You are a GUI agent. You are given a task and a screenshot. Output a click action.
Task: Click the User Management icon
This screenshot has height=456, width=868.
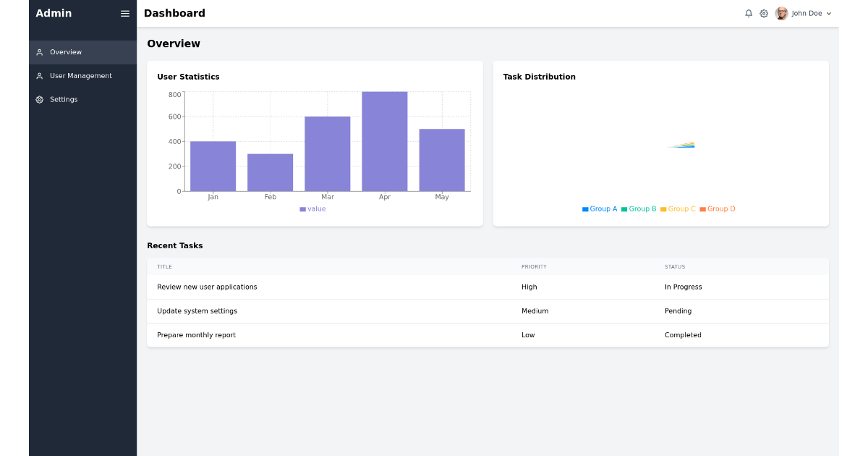point(40,75)
